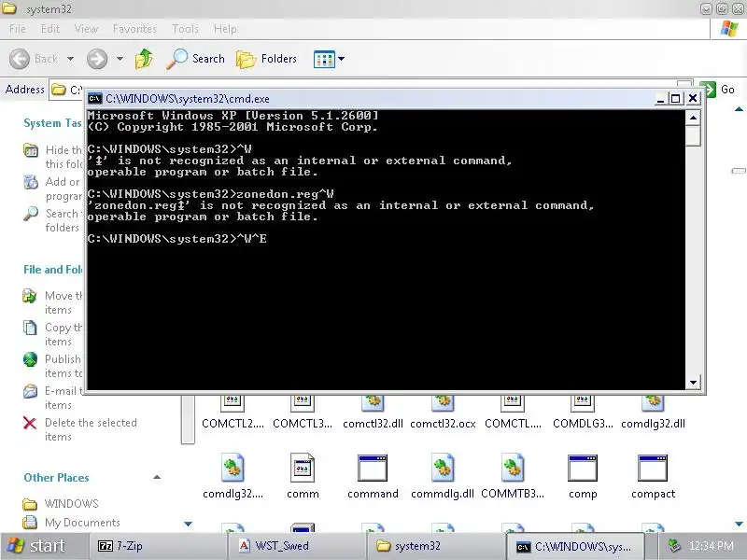Click cmd window scrollbar up arrow
This screenshot has height=560, width=747.
pos(693,118)
